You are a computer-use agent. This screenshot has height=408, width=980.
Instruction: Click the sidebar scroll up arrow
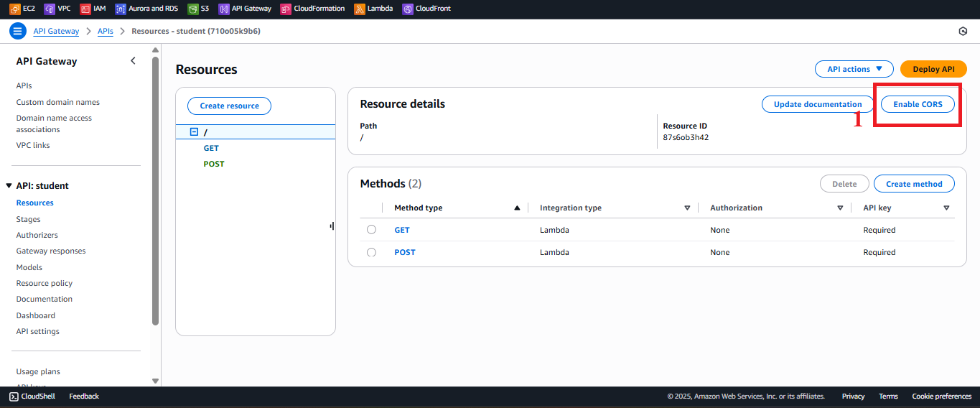click(x=156, y=50)
